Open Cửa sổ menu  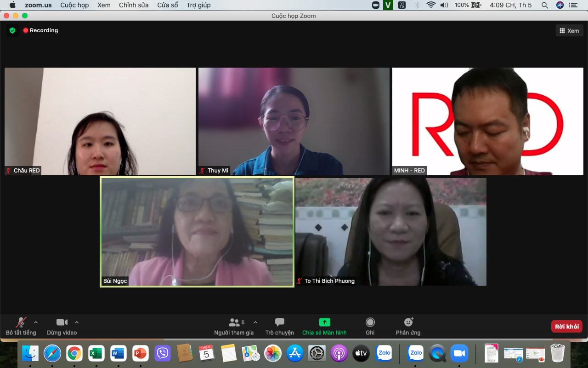point(168,5)
